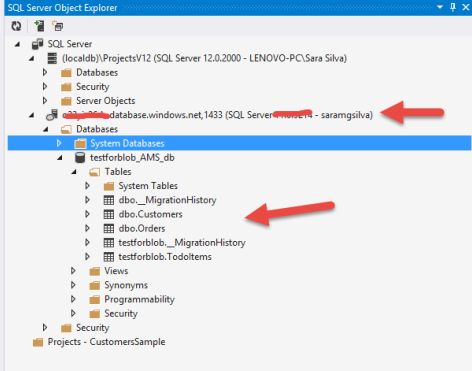
Task: Click the localdb ProjectsV12 server icon
Action: point(52,58)
